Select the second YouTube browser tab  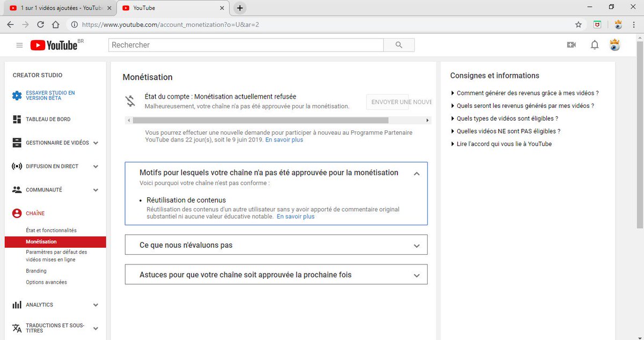[x=173, y=8]
